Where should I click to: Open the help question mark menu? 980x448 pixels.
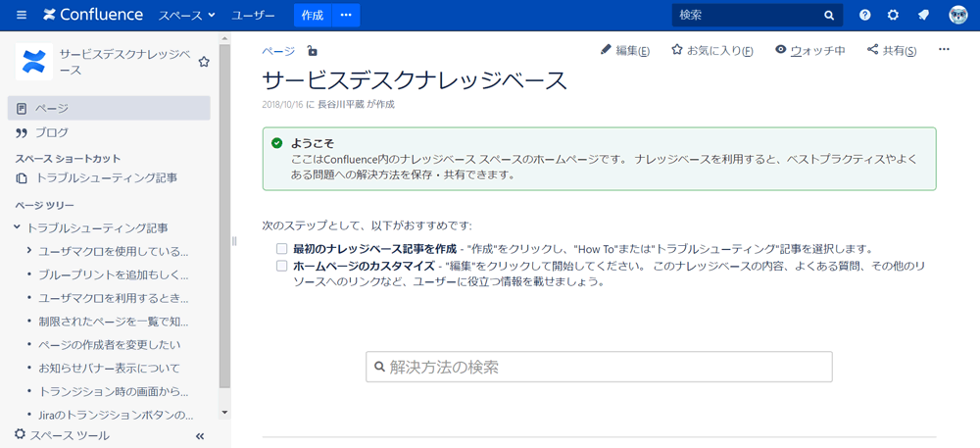tap(865, 16)
